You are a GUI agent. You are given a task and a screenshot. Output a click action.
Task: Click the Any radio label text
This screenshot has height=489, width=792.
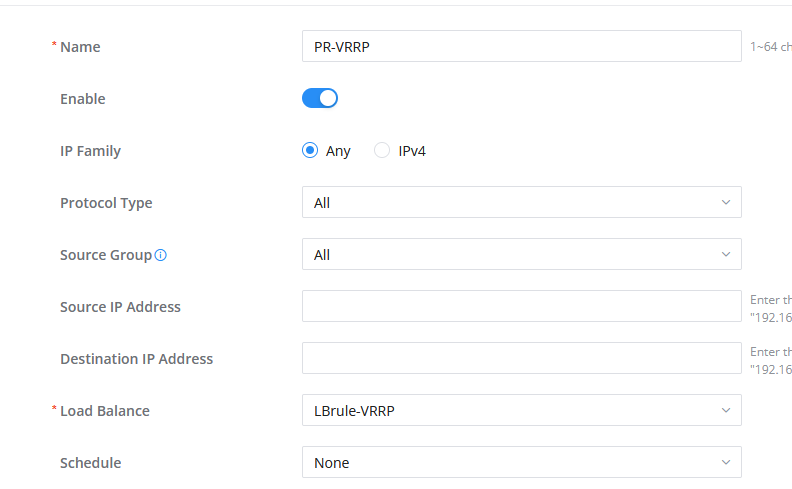[x=338, y=152]
